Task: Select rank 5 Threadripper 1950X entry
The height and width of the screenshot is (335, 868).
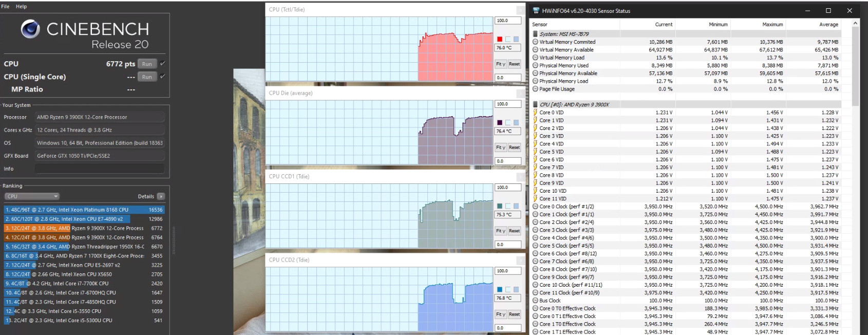Action: pos(84,247)
